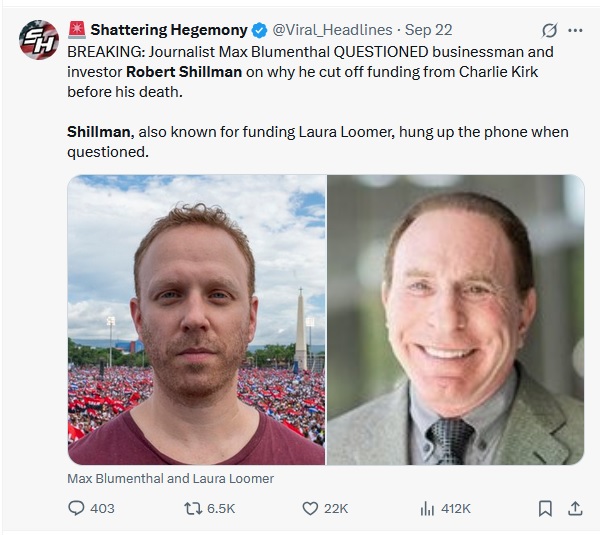Click the 412K views count
The height and width of the screenshot is (535, 606).
[456, 508]
